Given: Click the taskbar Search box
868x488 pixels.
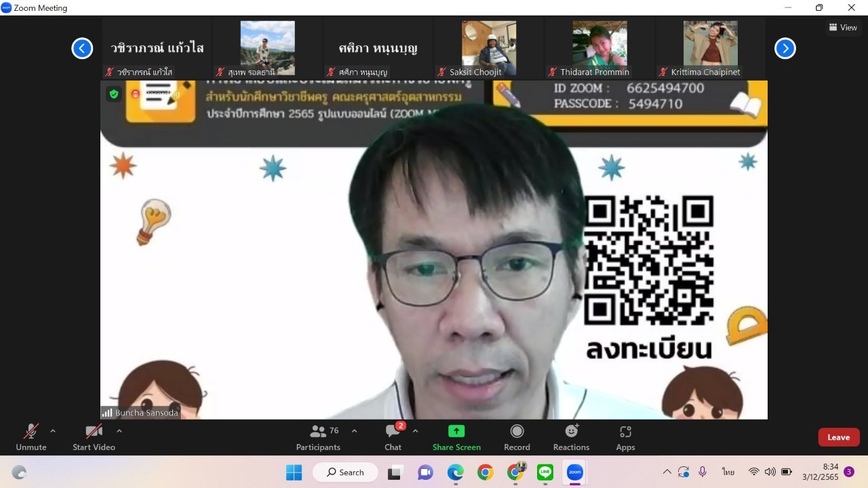Looking at the screenshot, I should [345, 472].
